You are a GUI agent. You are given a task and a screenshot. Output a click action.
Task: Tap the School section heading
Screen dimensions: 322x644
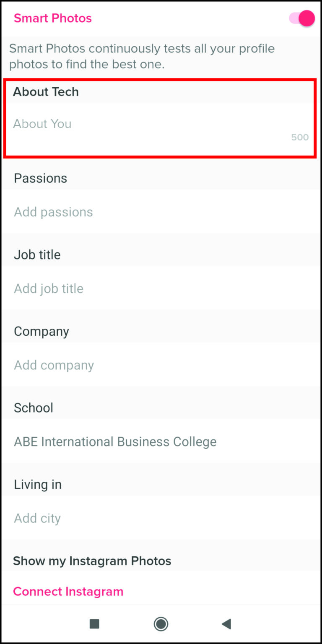[34, 408]
